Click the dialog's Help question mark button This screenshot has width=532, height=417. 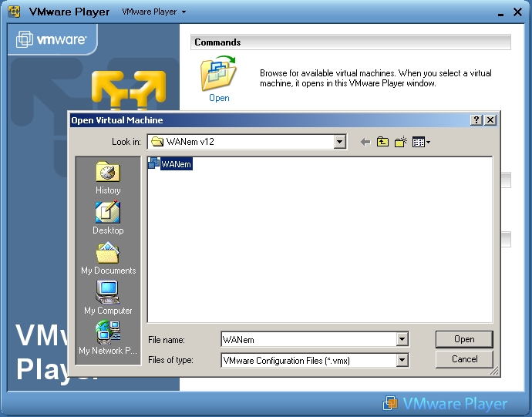point(476,120)
